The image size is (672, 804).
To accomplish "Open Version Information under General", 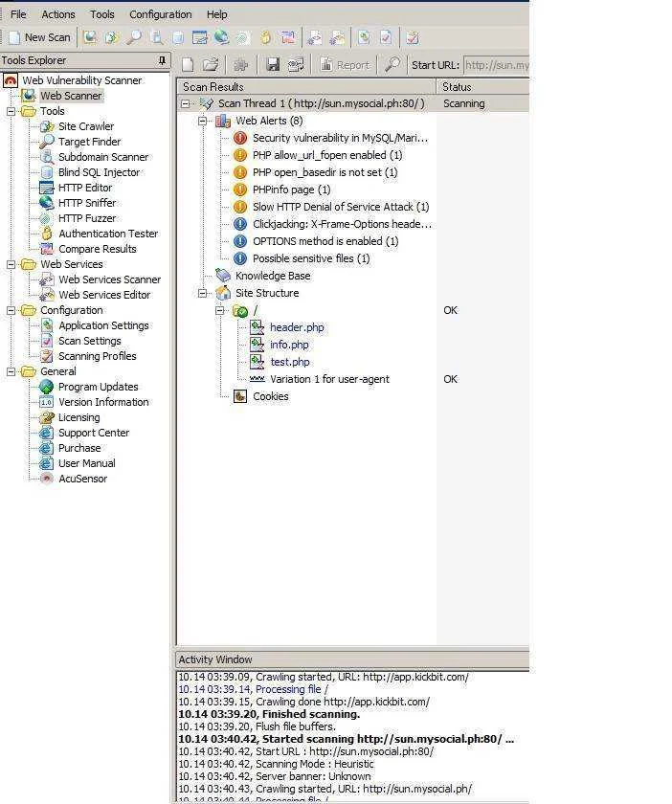I will (x=103, y=403).
